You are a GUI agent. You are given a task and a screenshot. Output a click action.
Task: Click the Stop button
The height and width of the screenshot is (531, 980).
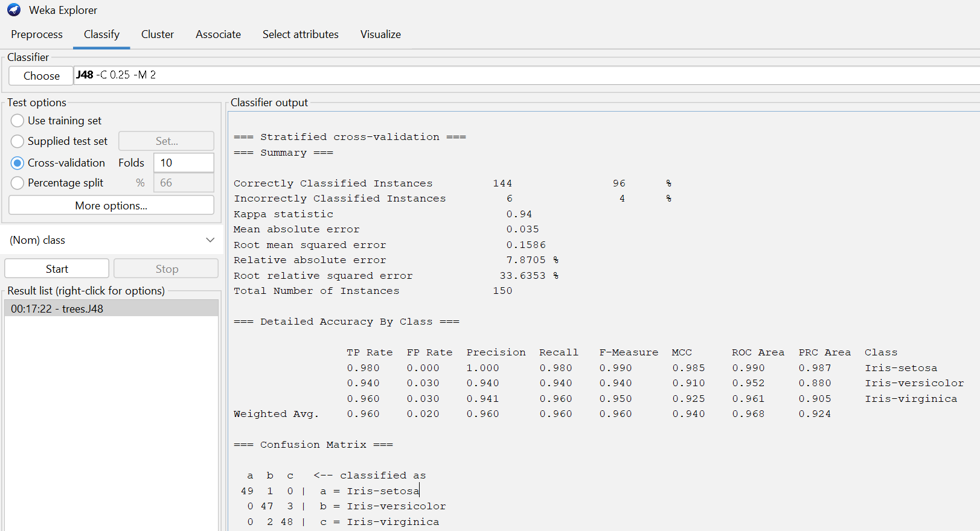tap(166, 269)
